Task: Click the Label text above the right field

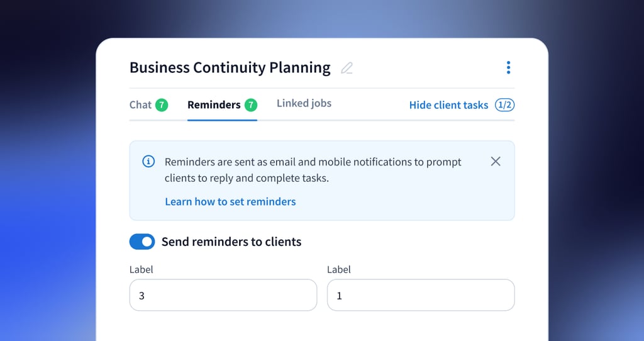Action: click(339, 269)
